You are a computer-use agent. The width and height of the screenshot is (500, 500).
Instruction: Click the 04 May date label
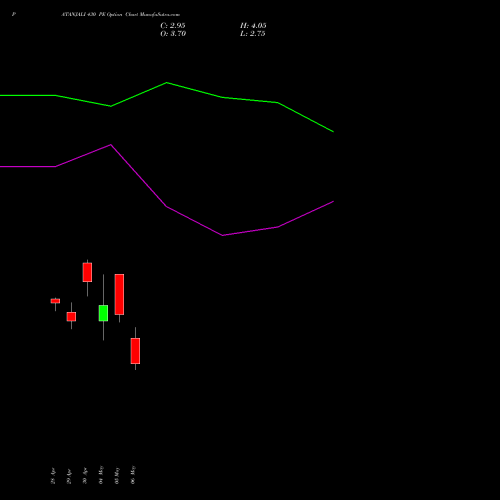(101, 475)
